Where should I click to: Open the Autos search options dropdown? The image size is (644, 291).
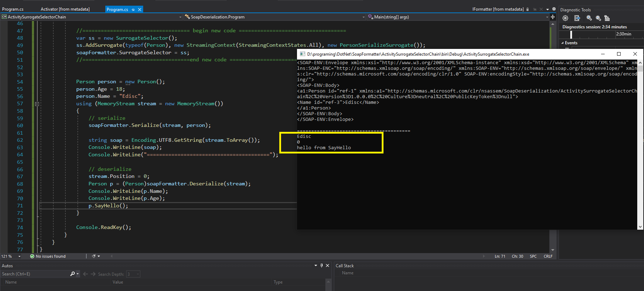coord(78,274)
